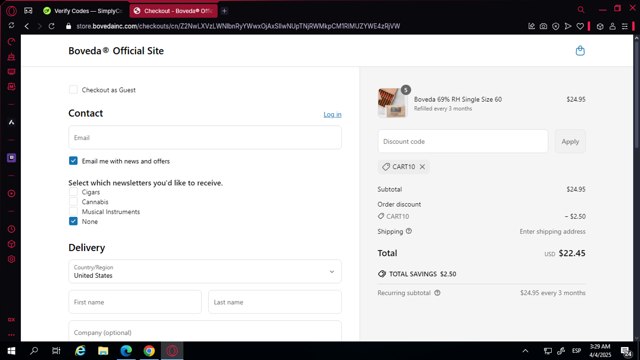Add page to bookmarks heart icon
The height and width of the screenshot is (360, 640).
580,26
